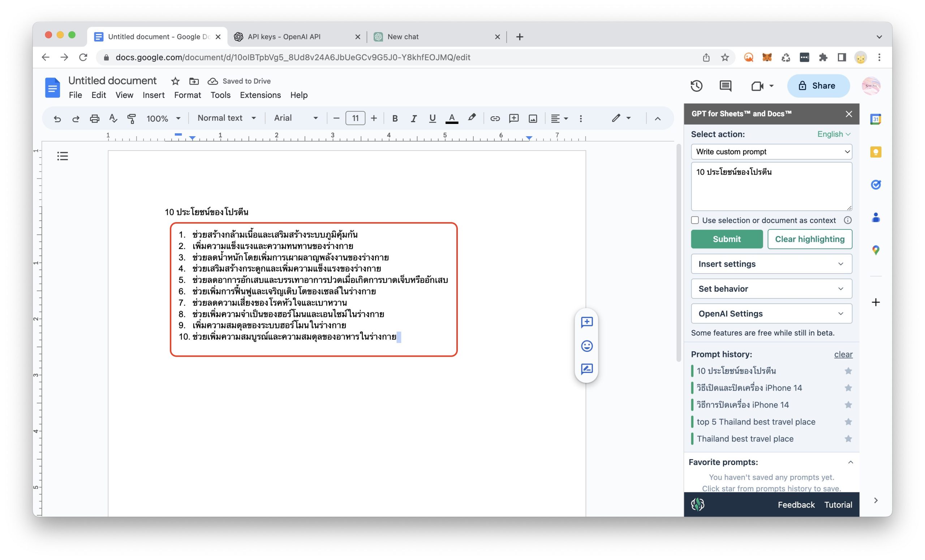
Task: Open version history clock icon
Action: tap(696, 86)
